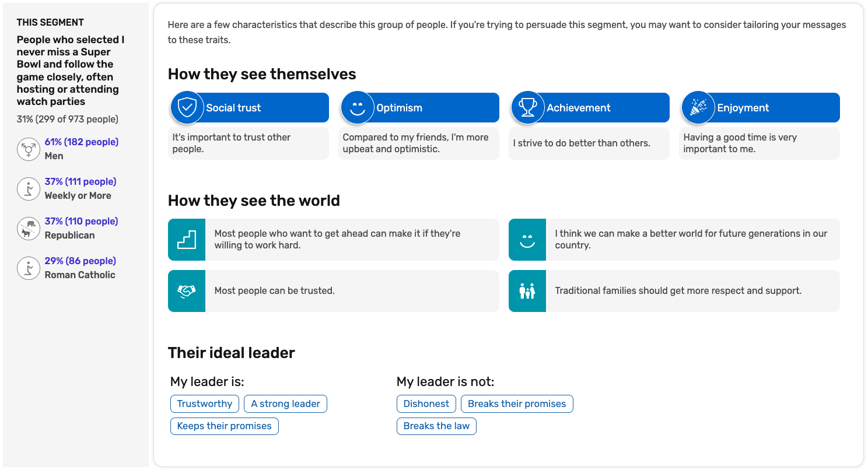Click the Achievement header label
The height and width of the screenshot is (470, 868).
579,108
